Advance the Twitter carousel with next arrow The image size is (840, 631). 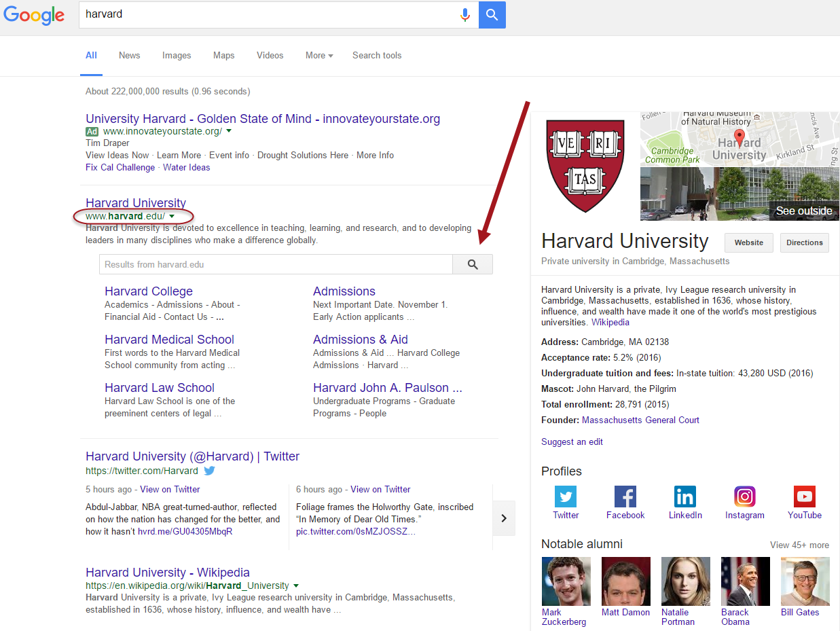pyautogui.click(x=504, y=518)
